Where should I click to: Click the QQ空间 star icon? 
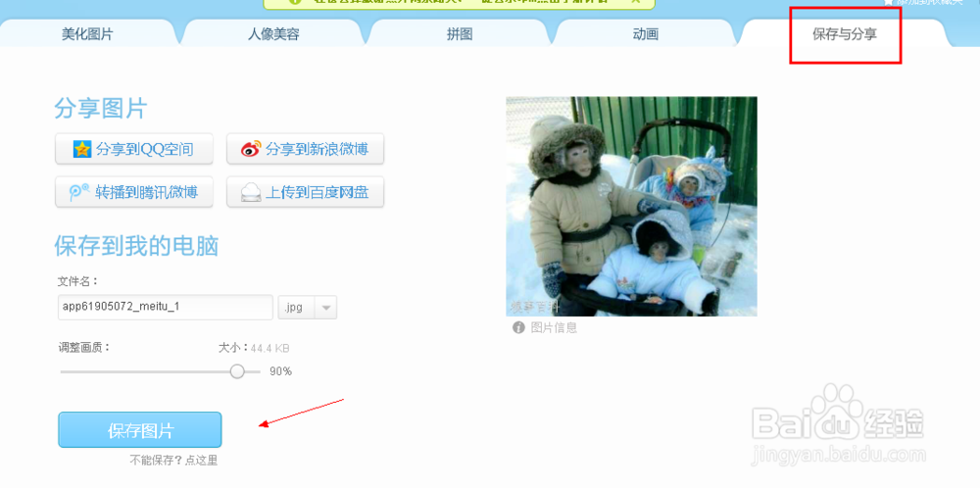(x=82, y=149)
